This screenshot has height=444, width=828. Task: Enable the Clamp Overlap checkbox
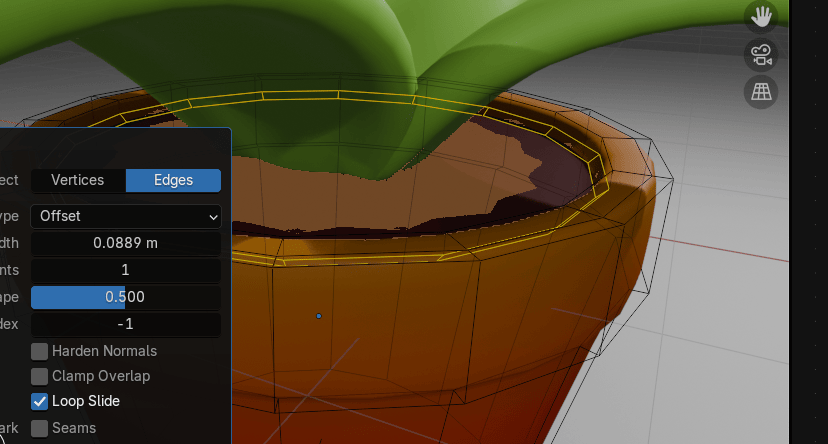point(40,376)
